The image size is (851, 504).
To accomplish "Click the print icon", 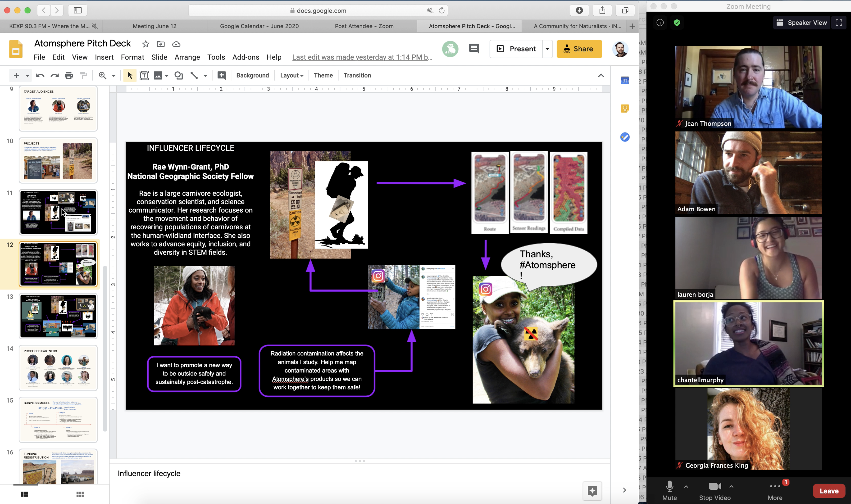I will pos(69,75).
